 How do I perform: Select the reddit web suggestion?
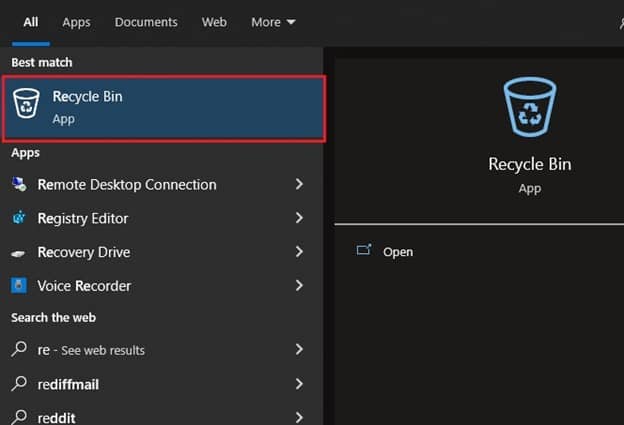coord(162,416)
